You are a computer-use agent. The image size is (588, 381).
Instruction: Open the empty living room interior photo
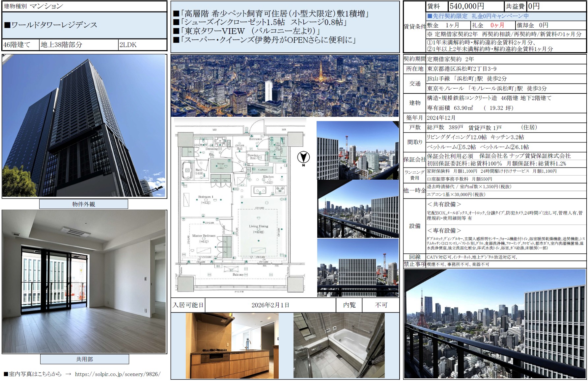pos(84,282)
